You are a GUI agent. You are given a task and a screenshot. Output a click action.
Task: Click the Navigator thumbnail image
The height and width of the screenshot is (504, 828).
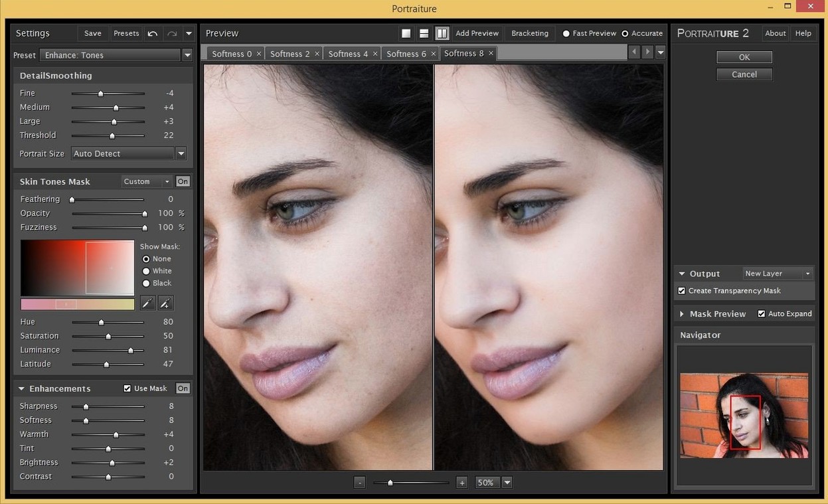744,416
